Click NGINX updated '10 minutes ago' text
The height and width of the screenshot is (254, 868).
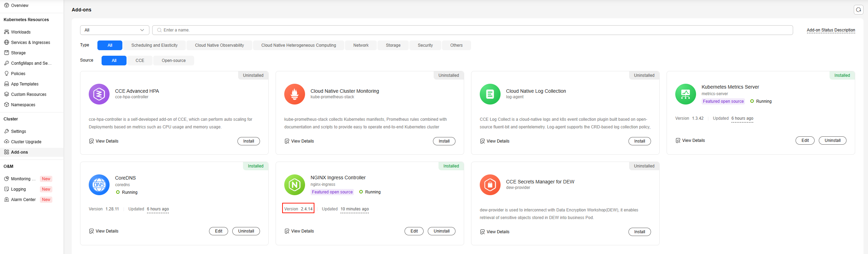click(355, 209)
